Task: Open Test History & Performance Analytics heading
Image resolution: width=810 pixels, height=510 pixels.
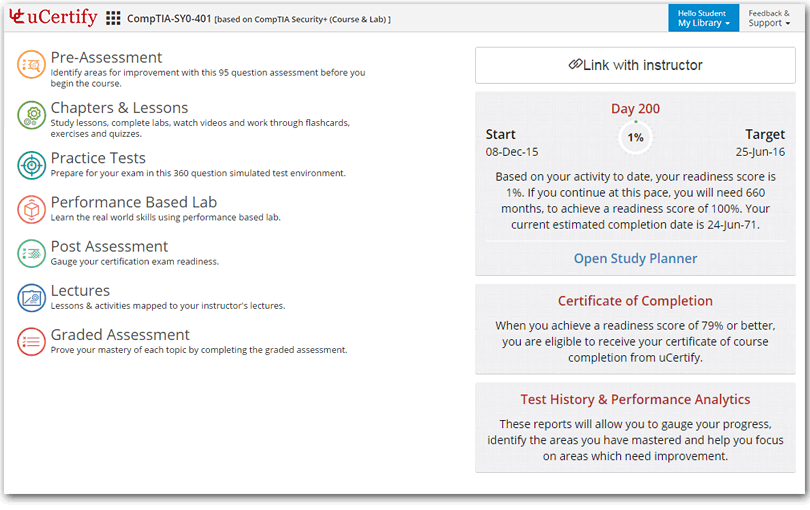Action: pyautogui.click(x=635, y=399)
